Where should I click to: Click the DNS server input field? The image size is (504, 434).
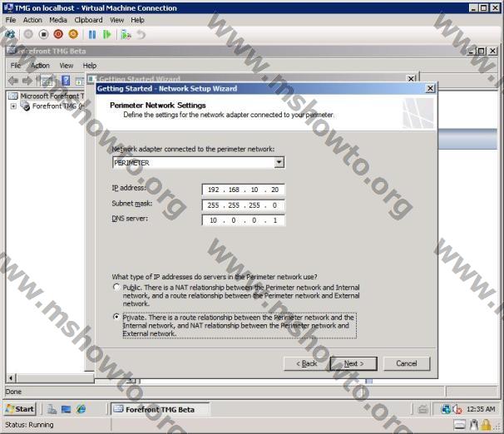click(x=243, y=220)
